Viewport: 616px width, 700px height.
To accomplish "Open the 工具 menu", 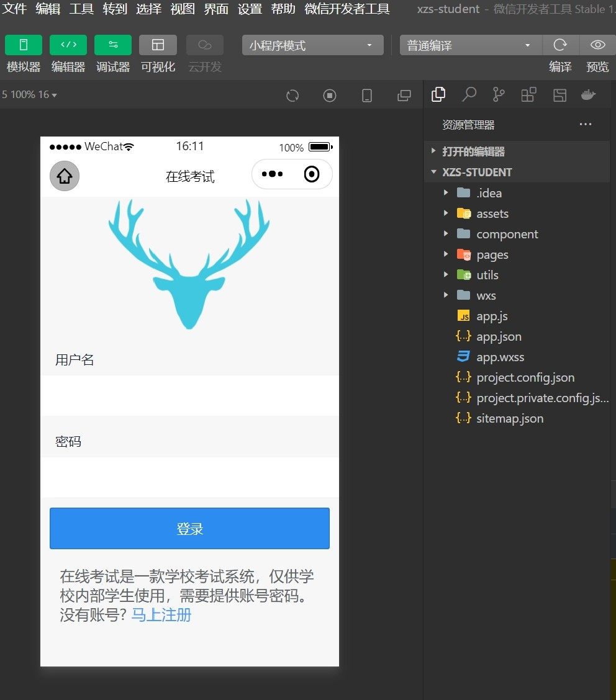I will click(81, 9).
